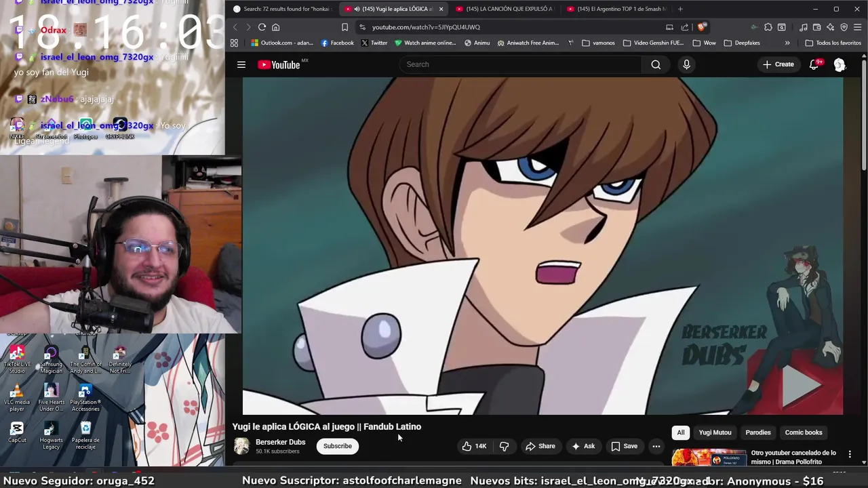This screenshot has height=488, width=868.
Task: Open the YouTube account avatar menu
Action: pyautogui.click(x=840, y=64)
